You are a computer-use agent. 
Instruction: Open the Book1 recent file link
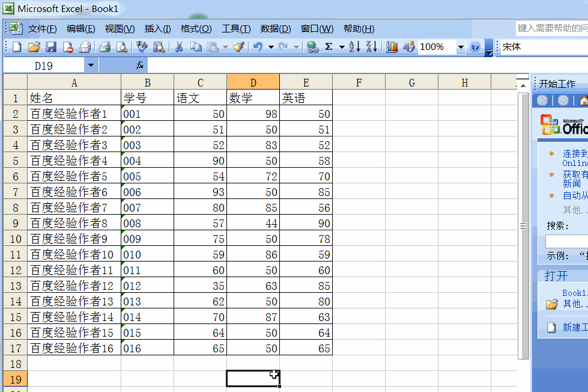pyautogui.click(x=575, y=293)
